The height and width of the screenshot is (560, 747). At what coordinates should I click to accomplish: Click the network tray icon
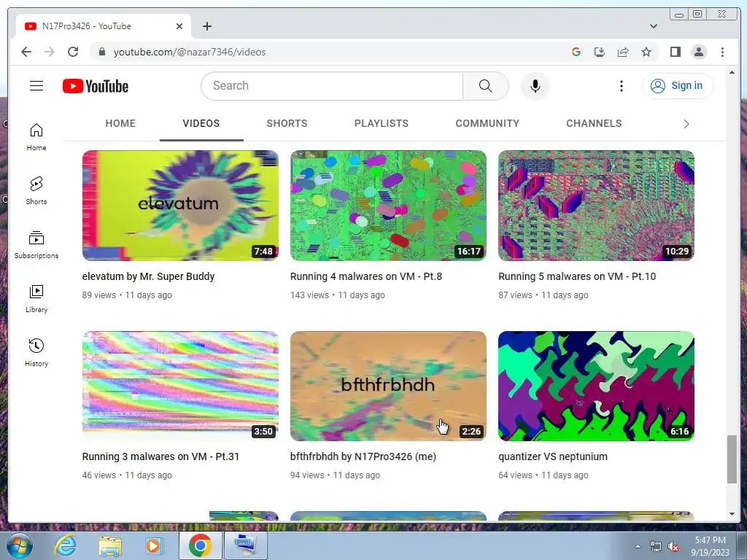click(656, 547)
